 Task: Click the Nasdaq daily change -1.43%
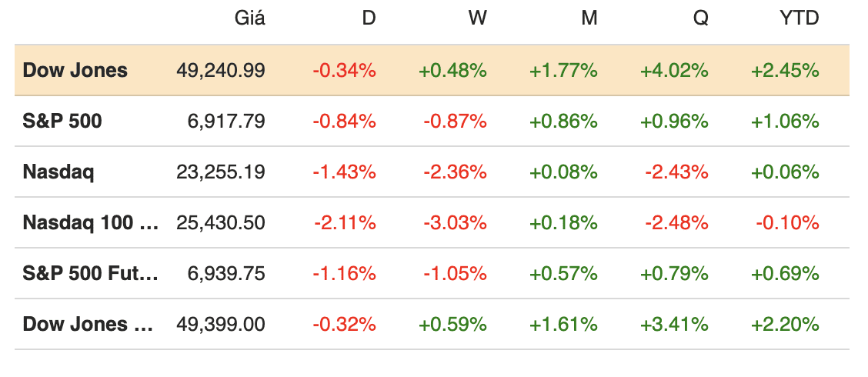tap(344, 172)
